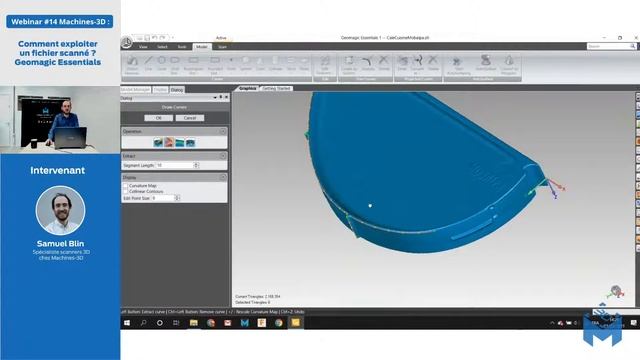Click the Line feature tool in the ribbon
640x360 pixels.
148,63
